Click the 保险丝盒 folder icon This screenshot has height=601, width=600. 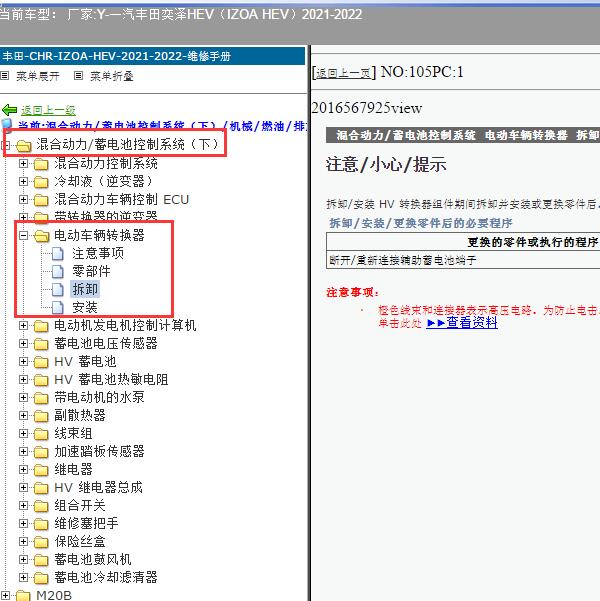click(x=41, y=542)
